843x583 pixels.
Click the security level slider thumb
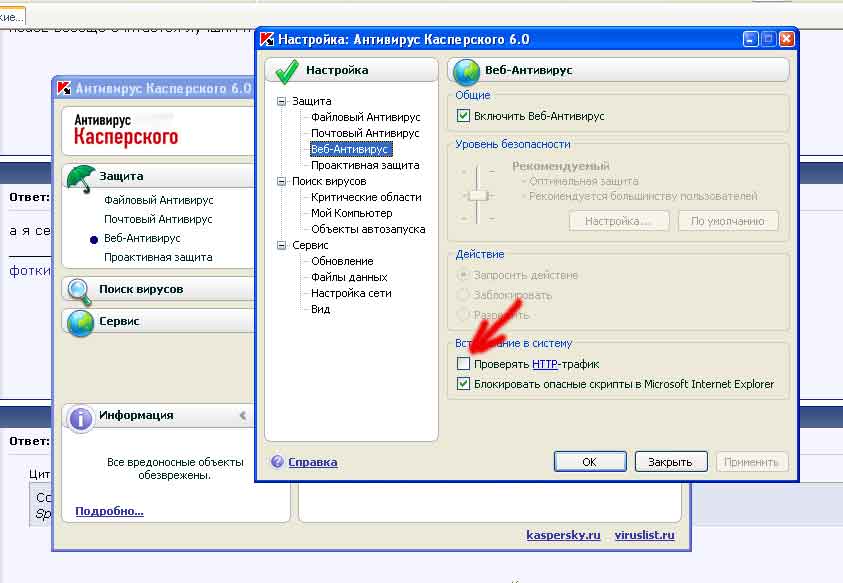click(477, 195)
